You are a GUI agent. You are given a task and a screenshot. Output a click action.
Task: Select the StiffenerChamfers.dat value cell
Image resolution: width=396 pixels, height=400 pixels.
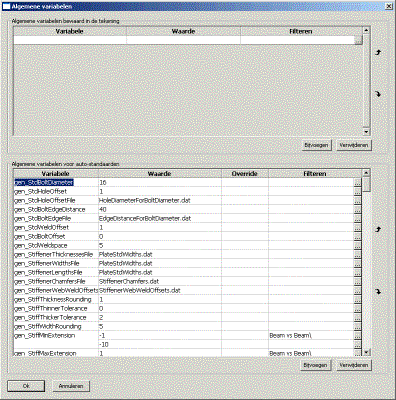pyautogui.click(x=160, y=281)
